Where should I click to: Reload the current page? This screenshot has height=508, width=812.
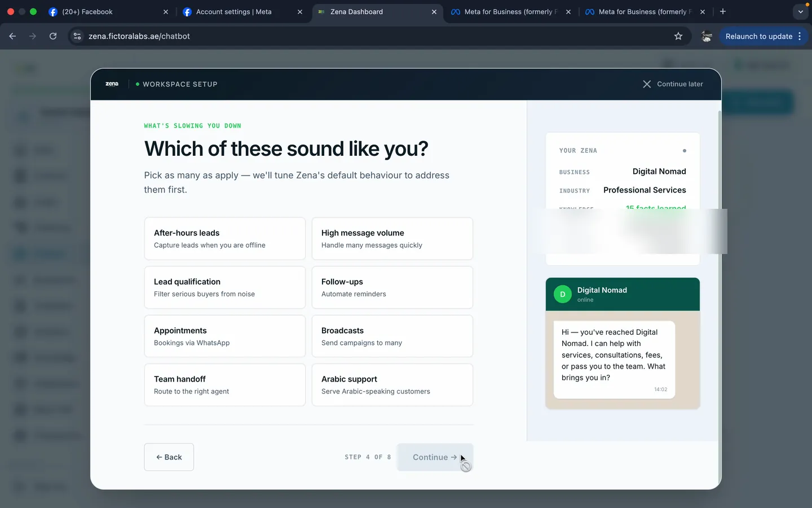click(x=53, y=36)
